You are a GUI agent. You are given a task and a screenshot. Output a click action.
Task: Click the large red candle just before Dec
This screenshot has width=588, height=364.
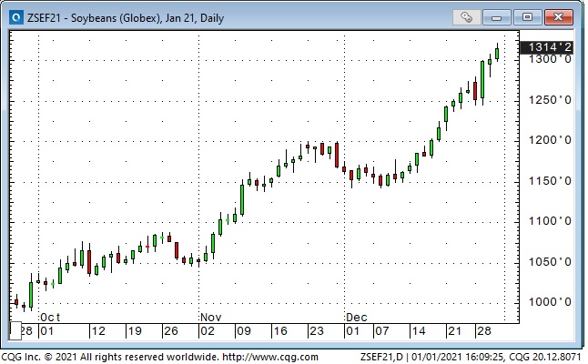point(337,155)
